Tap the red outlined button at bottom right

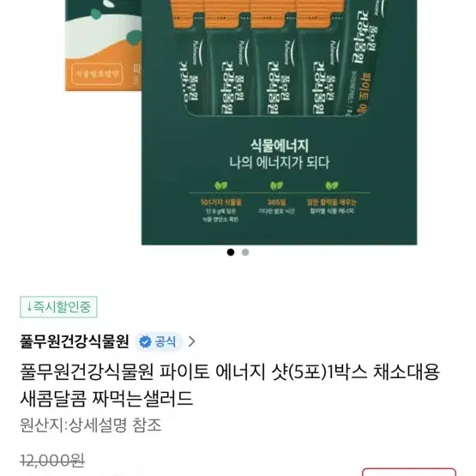point(409,472)
